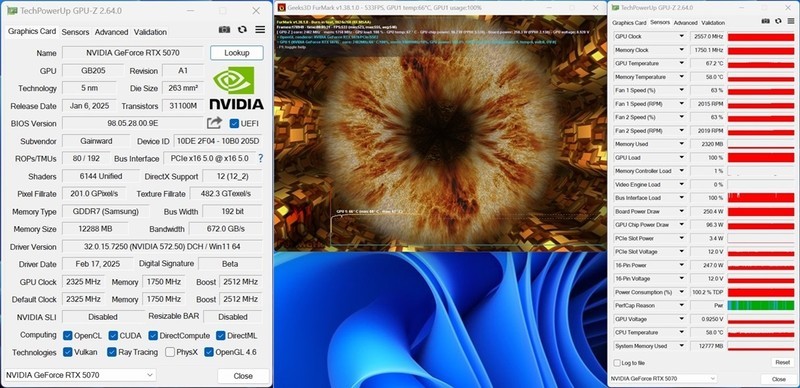Viewport: 800px width, 388px height.
Task: Toggle the PhysX checkbox
Action: (x=170, y=352)
